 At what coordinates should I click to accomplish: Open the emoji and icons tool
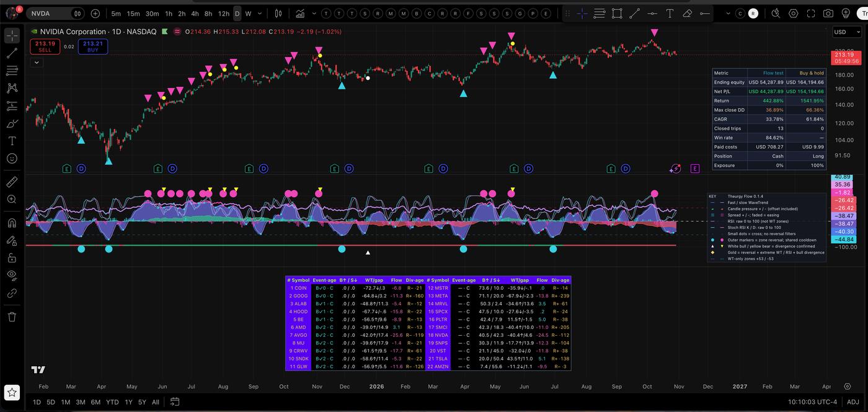[12, 159]
